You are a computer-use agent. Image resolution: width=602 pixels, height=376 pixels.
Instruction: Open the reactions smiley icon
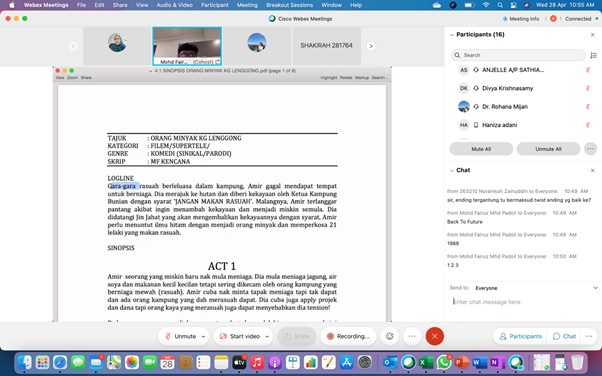(x=390, y=336)
